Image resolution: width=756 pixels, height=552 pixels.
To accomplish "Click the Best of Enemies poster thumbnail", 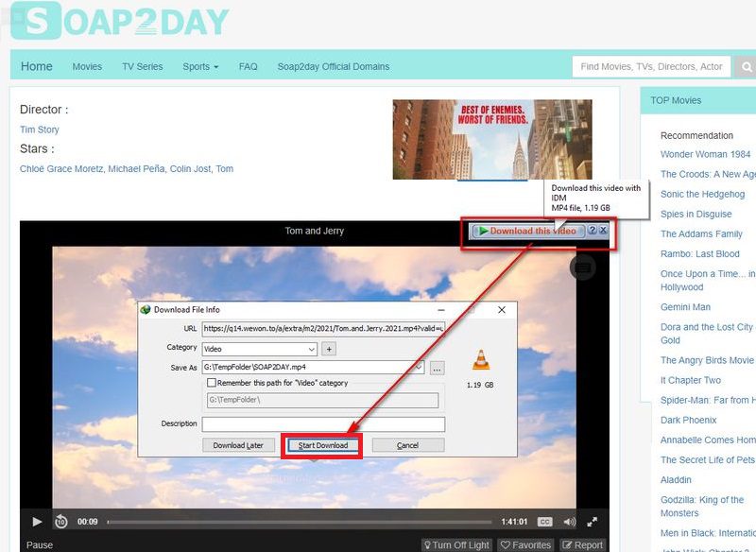I will 492,139.
